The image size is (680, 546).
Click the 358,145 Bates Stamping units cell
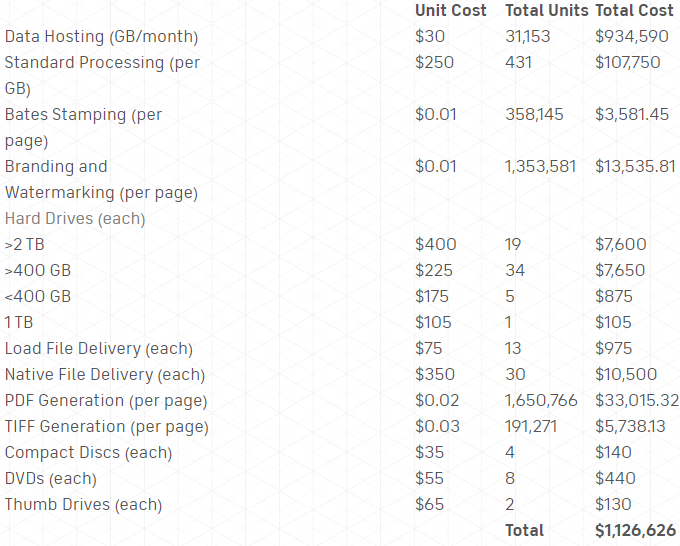[534, 115]
